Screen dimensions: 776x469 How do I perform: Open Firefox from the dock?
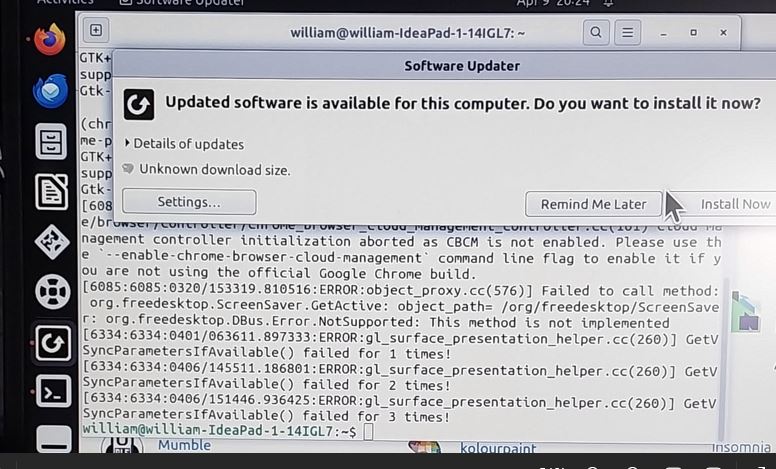[50, 40]
